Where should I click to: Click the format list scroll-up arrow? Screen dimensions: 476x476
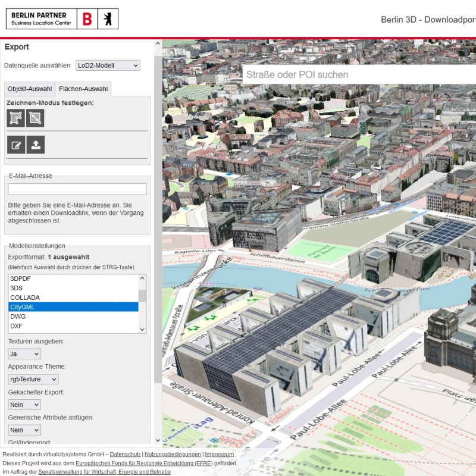[x=142, y=278]
